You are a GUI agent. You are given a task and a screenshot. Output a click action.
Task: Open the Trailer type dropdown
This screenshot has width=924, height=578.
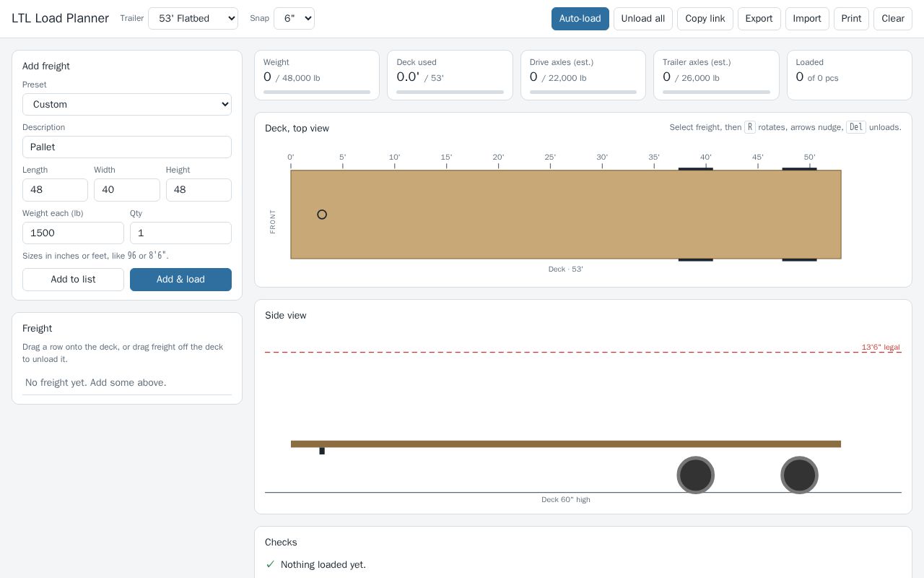[x=193, y=18]
